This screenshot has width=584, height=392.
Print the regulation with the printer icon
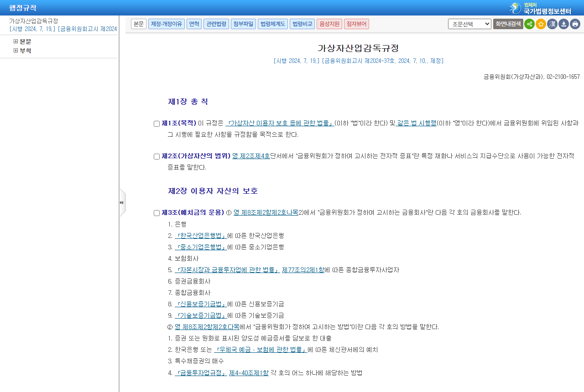pos(575,24)
